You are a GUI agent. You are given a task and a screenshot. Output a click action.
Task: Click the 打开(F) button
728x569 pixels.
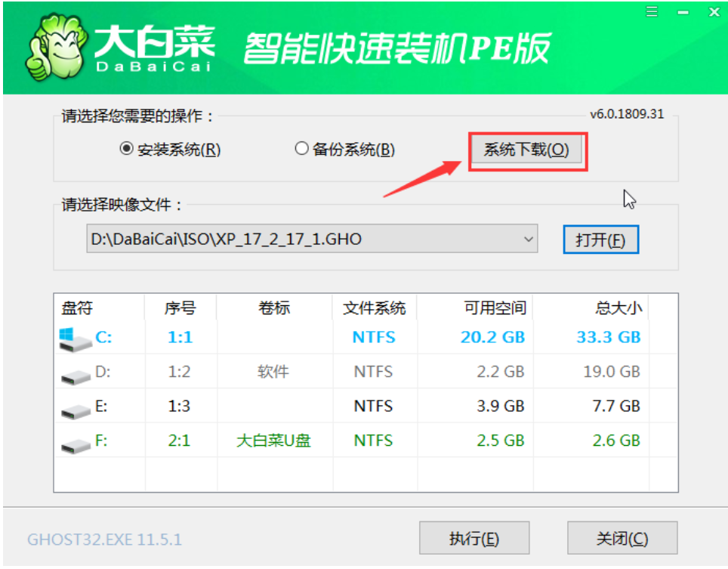click(x=601, y=240)
